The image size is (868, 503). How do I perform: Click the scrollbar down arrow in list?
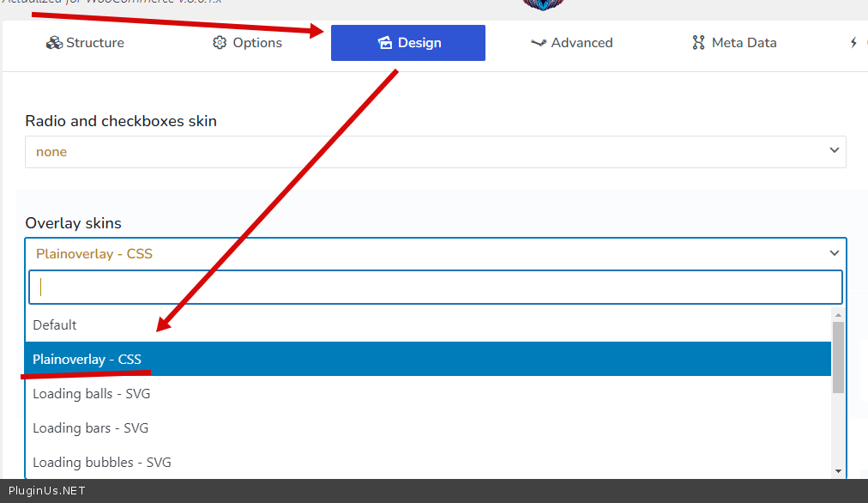click(x=838, y=470)
